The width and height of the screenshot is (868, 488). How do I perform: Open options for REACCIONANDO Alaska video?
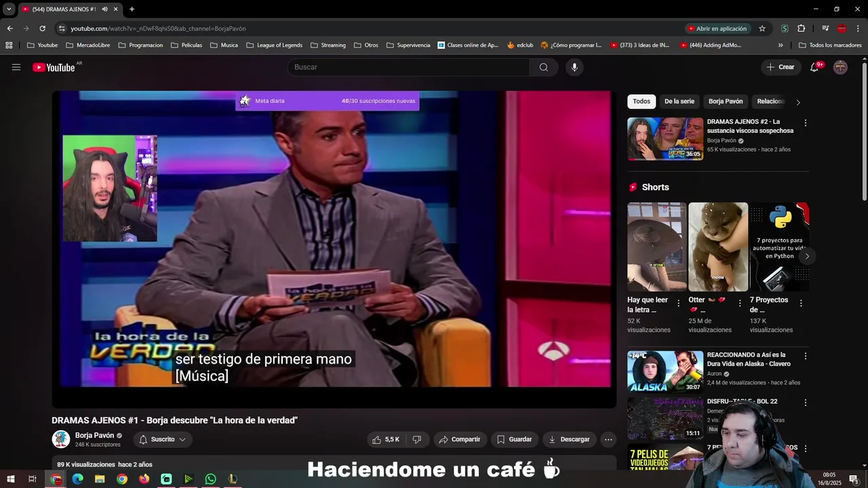click(x=806, y=356)
